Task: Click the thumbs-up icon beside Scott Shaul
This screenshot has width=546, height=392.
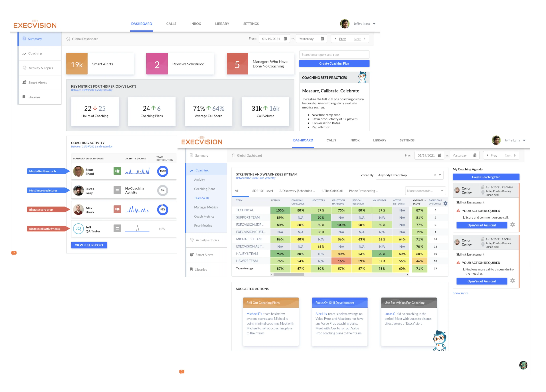Action: pyautogui.click(x=117, y=171)
